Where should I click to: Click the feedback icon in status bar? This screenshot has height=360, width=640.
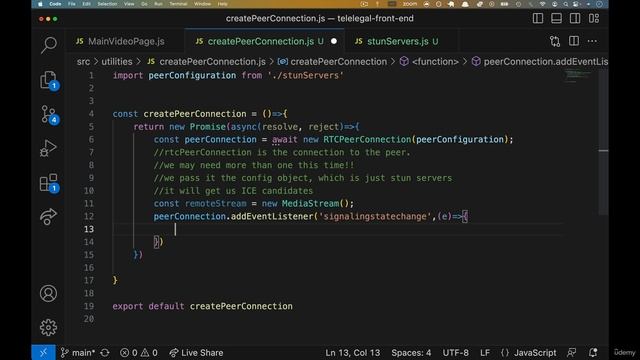click(572, 353)
